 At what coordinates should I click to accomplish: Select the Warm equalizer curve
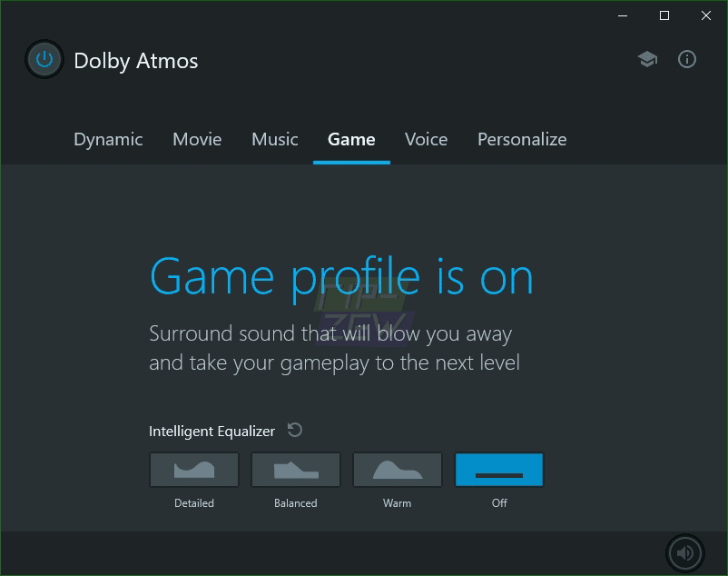click(397, 469)
